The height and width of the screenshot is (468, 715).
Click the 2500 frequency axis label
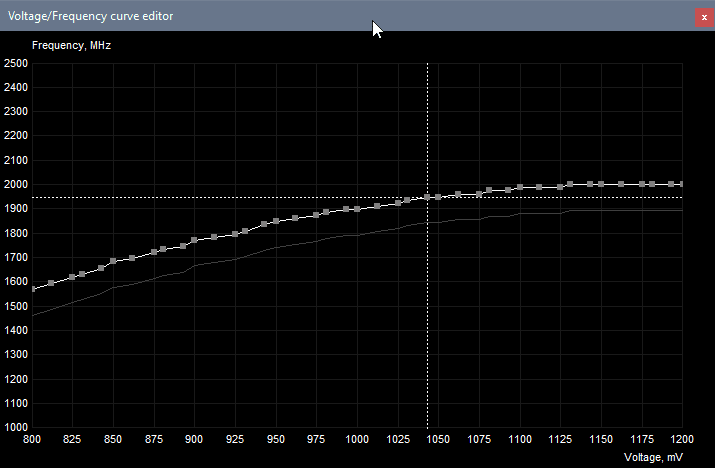coord(16,63)
